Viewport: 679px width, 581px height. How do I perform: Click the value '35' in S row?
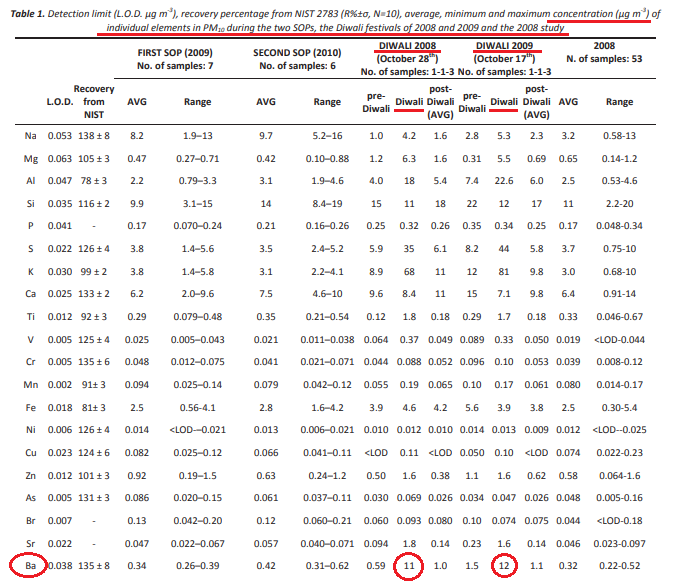[x=409, y=249]
